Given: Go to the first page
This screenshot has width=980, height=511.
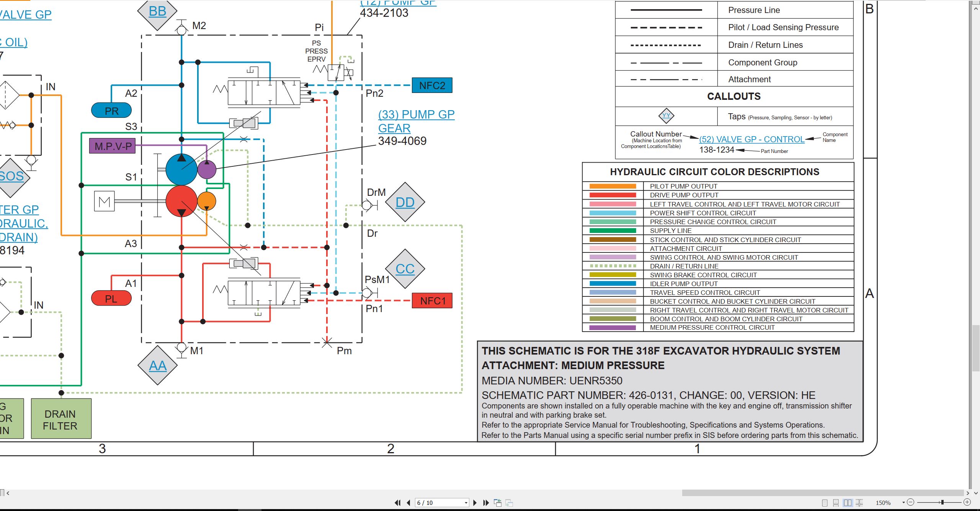Looking at the screenshot, I should click(398, 503).
